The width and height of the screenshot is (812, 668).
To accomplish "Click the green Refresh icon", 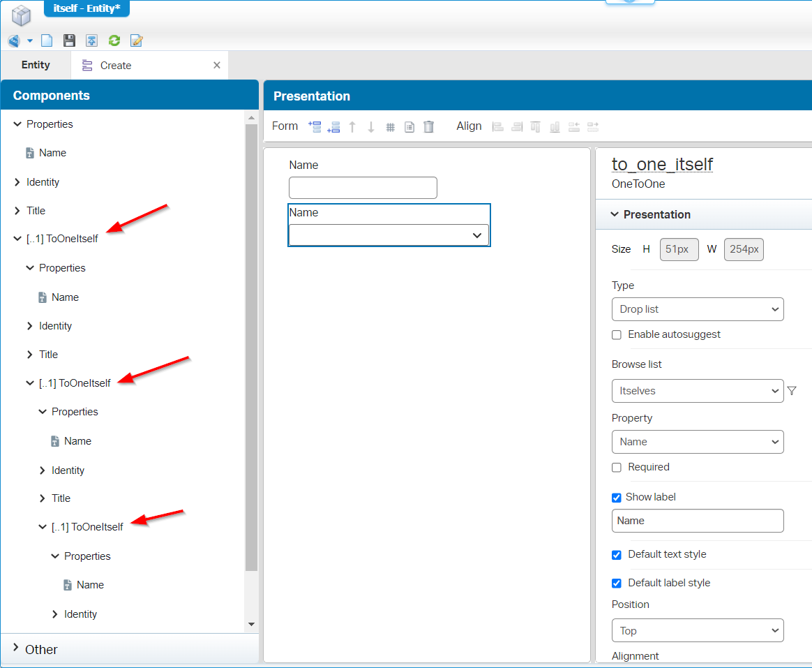I will point(114,40).
